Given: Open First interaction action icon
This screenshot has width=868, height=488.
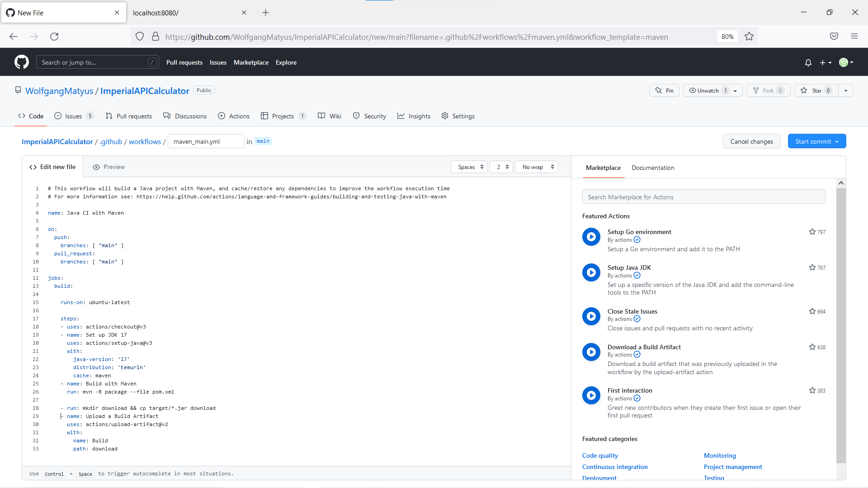Looking at the screenshot, I should click(591, 395).
